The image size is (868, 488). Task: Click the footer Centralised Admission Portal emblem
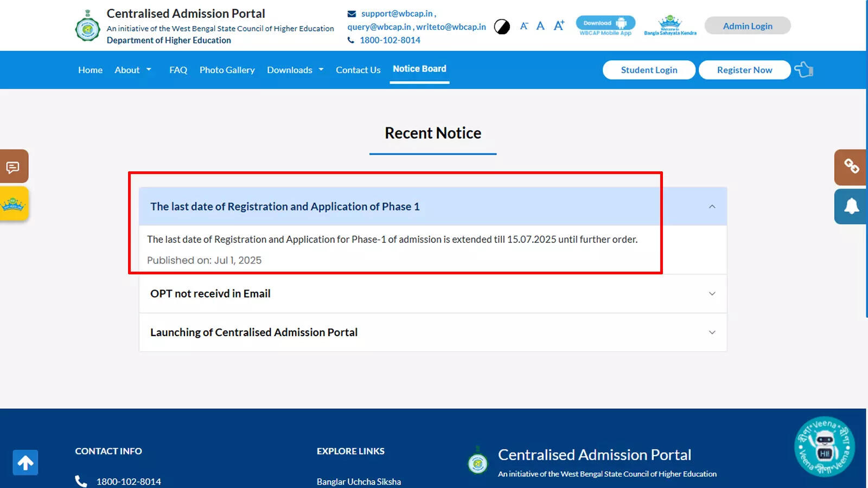tap(478, 460)
